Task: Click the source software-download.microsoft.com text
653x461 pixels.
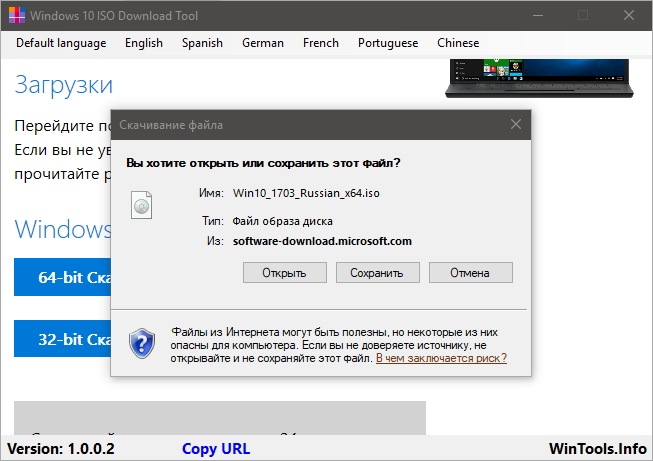Action: 322,241
